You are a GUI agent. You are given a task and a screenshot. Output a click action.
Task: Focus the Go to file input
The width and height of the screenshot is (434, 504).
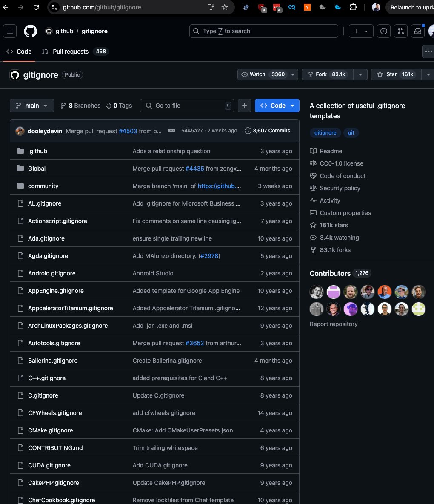pyautogui.click(x=187, y=106)
